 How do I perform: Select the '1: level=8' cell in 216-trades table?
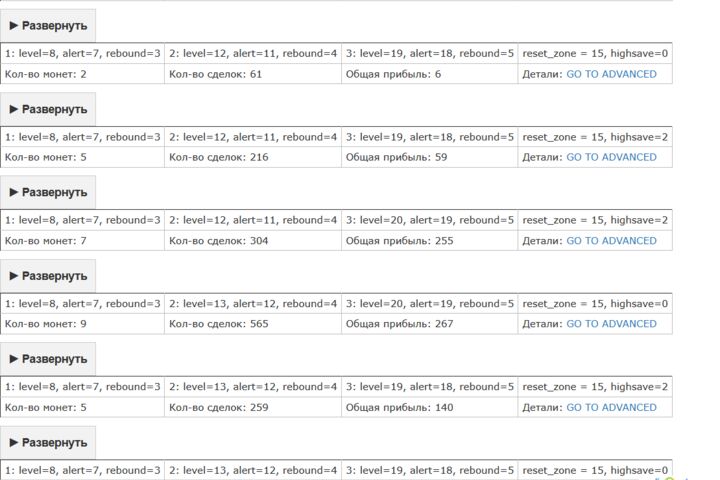[83, 137]
